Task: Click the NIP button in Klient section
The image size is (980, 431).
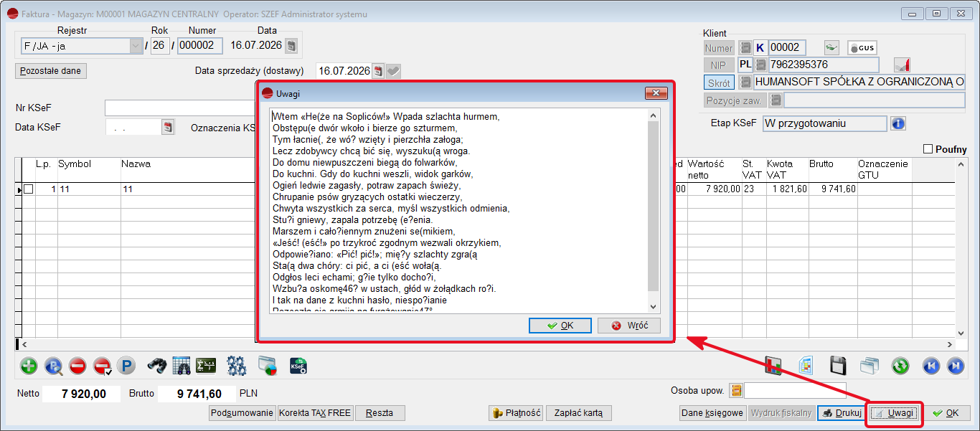Action: [720, 65]
